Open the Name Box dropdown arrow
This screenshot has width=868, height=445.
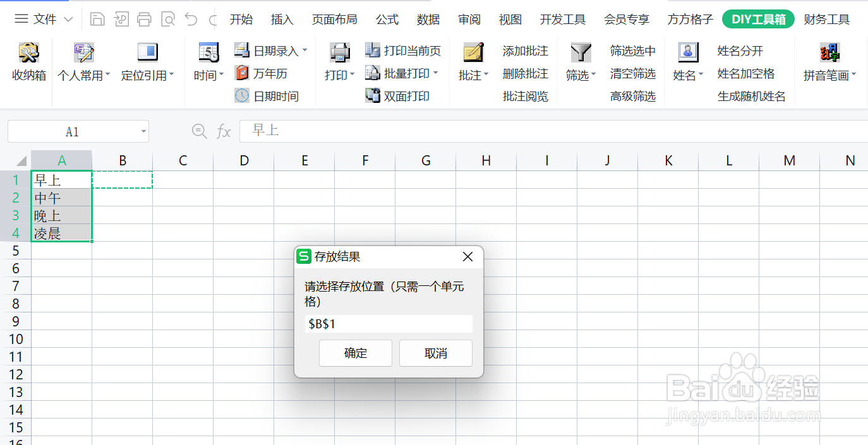click(143, 132)
